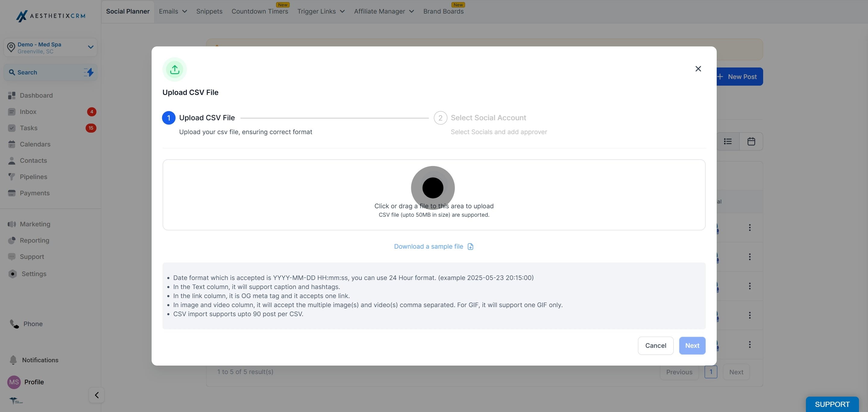
Task: Click the Marketing megaphone icon
Action: 12,224
